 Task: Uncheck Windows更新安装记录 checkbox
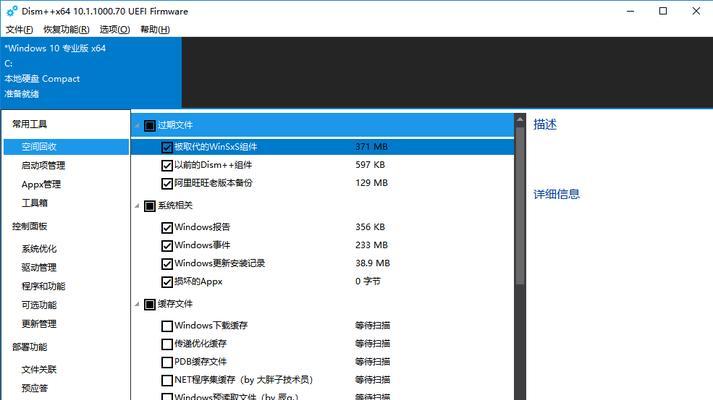point(167,264)
